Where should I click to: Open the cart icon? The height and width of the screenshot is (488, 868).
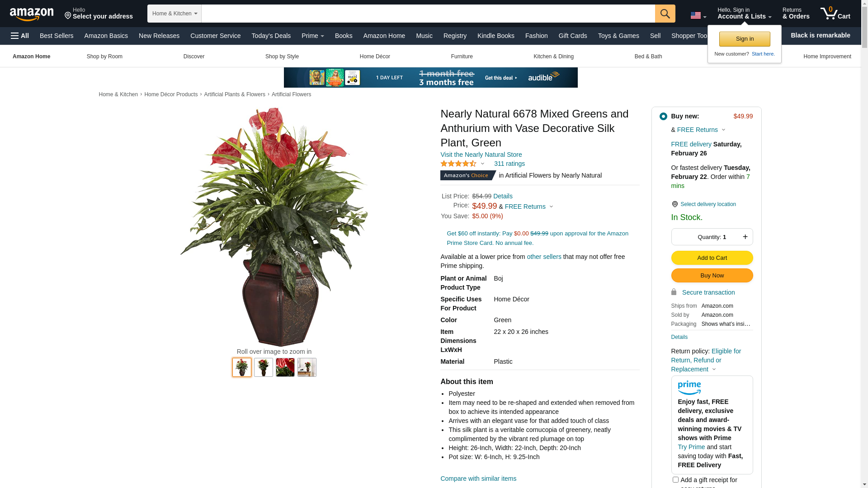click(835, 14)
